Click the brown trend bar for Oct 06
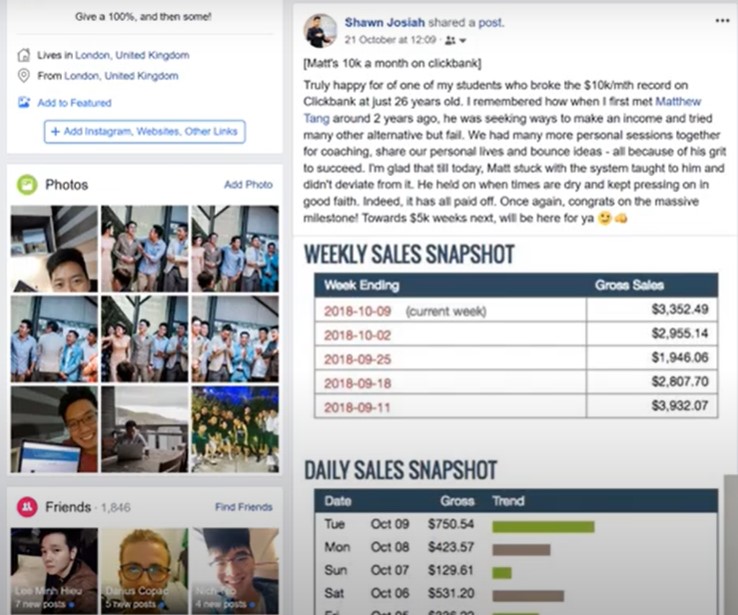Screen dimensions: 738x615 tap(528, 596)
